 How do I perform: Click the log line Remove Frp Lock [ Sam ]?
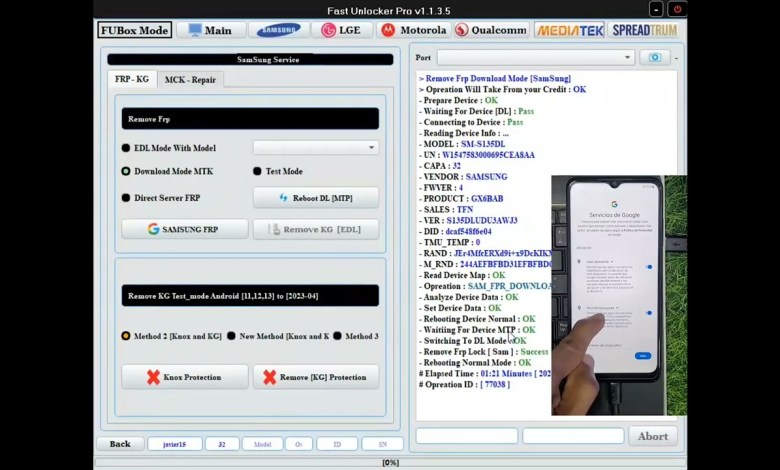pyautogui.click(x=484, y=352)
